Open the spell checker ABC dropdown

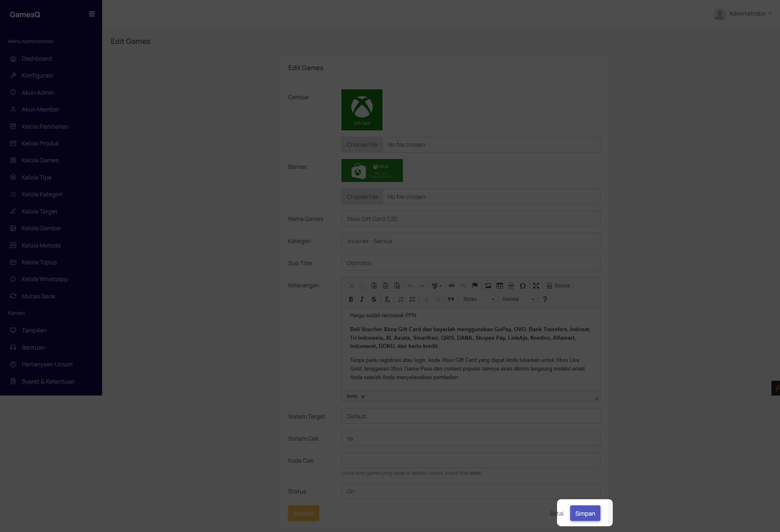point(437,286)
